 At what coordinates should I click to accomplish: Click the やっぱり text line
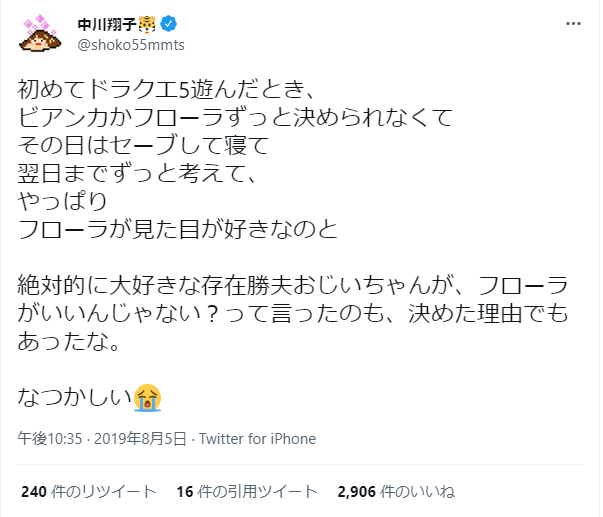(x=62, y=202)
